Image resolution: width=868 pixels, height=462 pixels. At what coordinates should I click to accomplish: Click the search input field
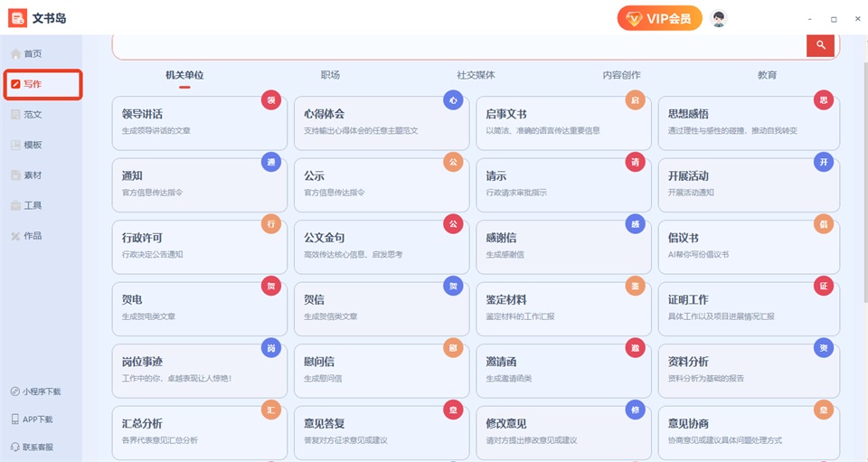459,46
